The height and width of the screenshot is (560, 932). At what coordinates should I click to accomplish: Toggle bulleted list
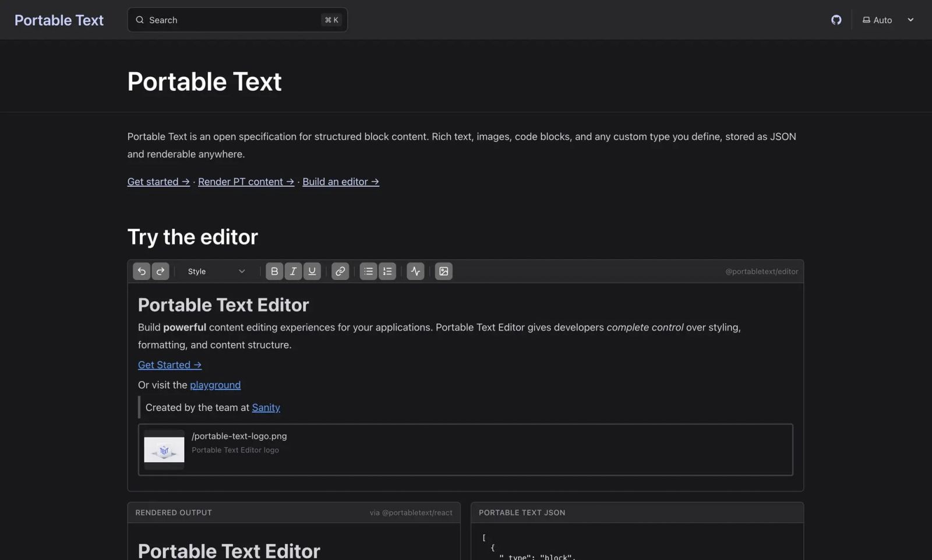(x=368, y=271)
